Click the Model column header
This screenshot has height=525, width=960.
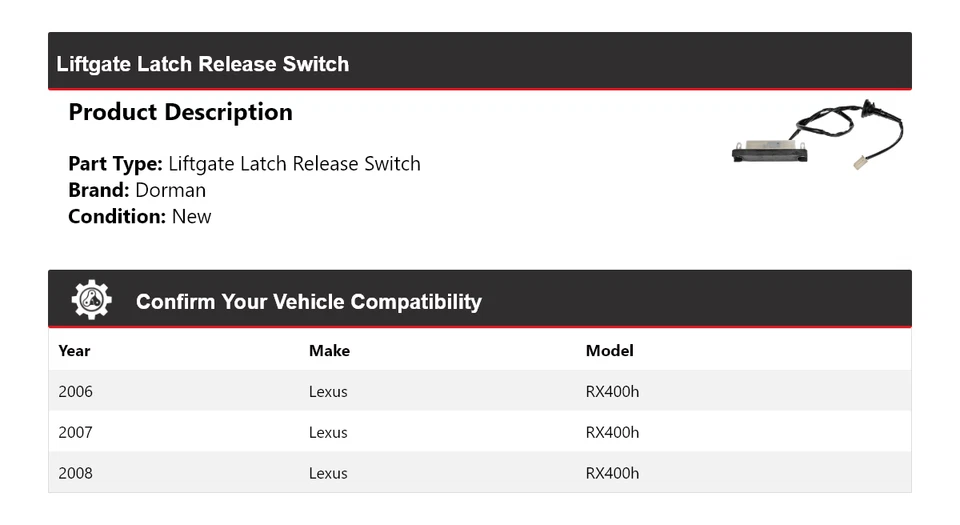click(609, 350)
